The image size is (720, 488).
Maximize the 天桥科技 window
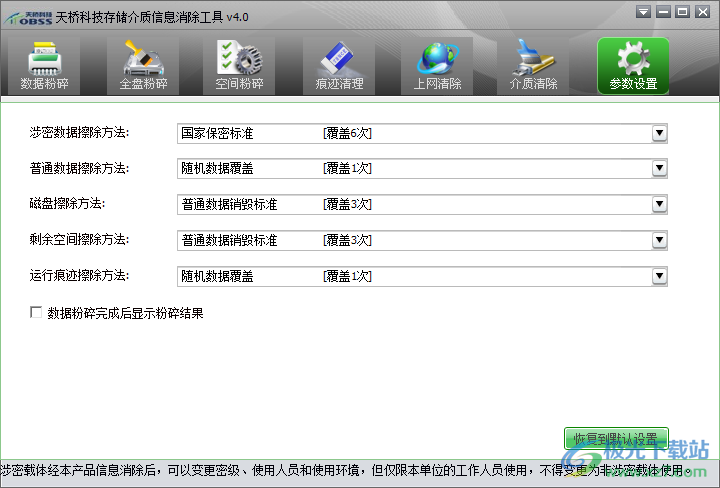coord(683,12)
